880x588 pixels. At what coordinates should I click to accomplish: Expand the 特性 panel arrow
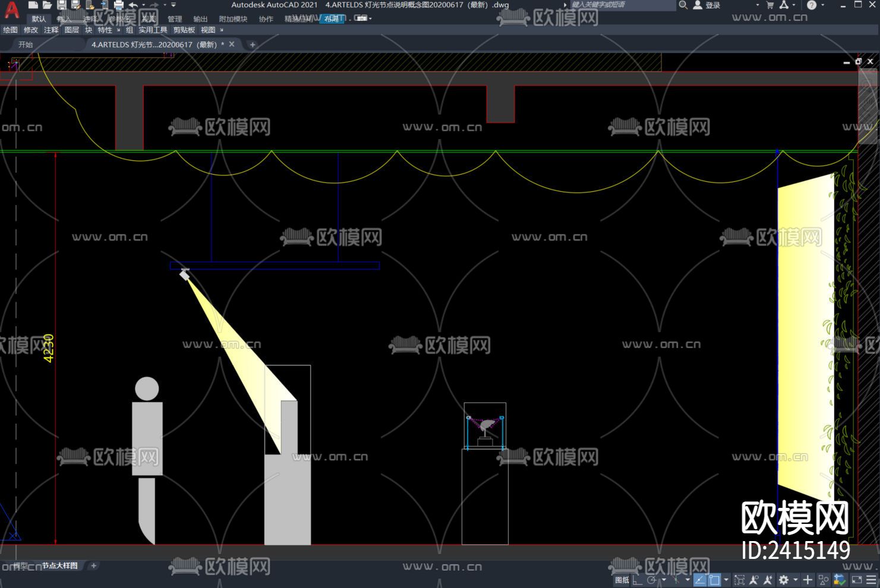[x=118, y=30]
